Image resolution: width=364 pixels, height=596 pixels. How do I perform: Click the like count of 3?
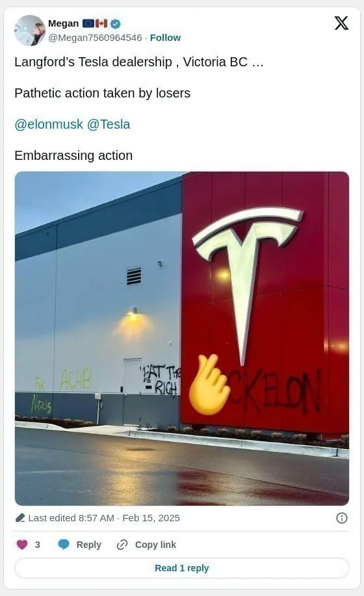pos(37,545)
